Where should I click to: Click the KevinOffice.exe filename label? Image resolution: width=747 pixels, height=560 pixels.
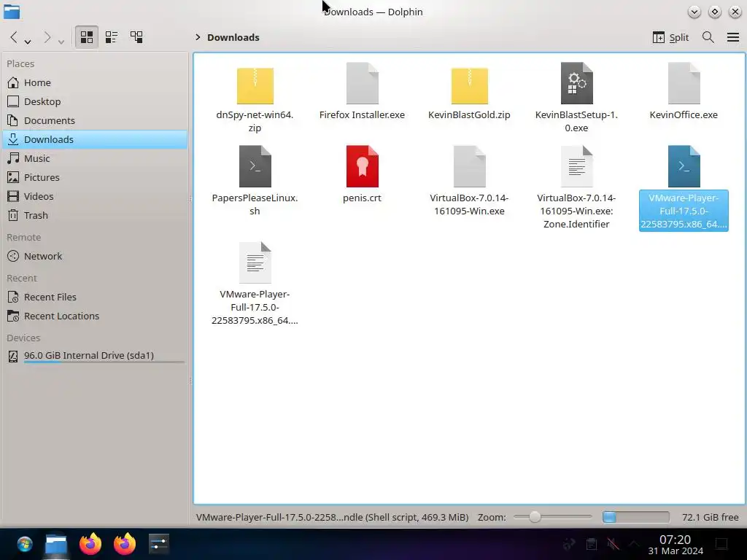[684, 114]
